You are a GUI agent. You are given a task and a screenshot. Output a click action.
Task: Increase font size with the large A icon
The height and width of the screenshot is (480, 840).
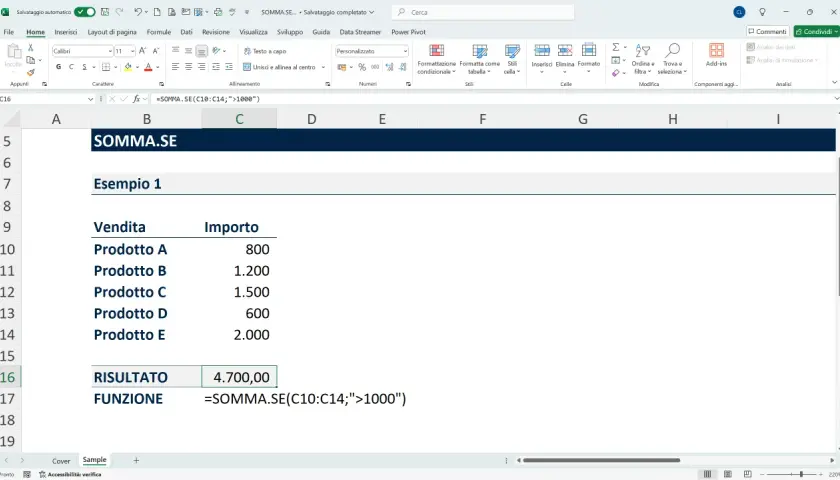click(x=142, y=51)
